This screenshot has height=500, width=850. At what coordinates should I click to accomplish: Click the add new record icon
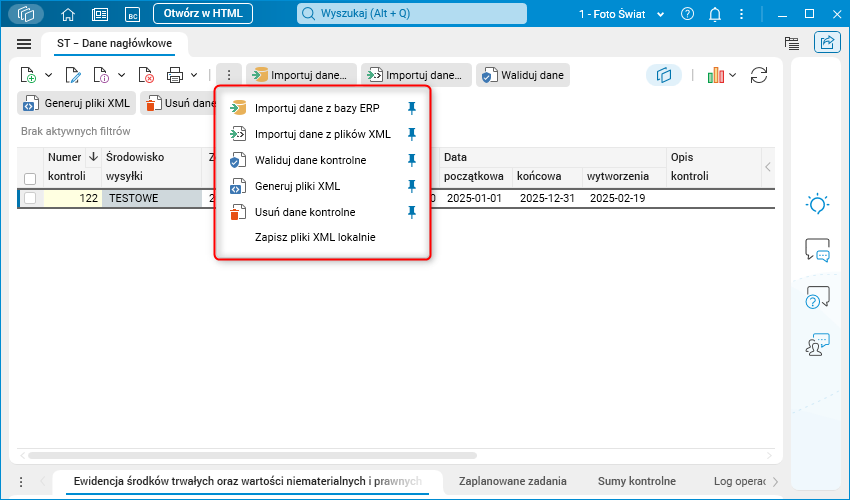click(28, 75)
